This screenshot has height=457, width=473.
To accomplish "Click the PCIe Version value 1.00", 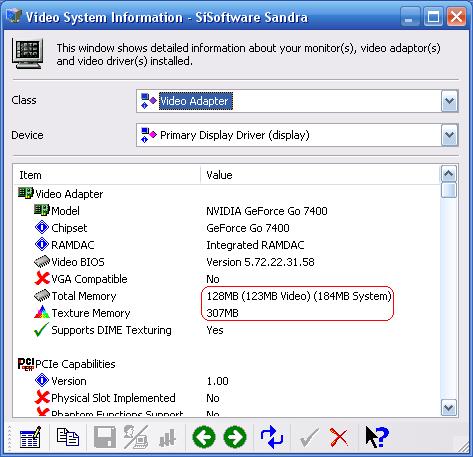I will pos(217,381).
